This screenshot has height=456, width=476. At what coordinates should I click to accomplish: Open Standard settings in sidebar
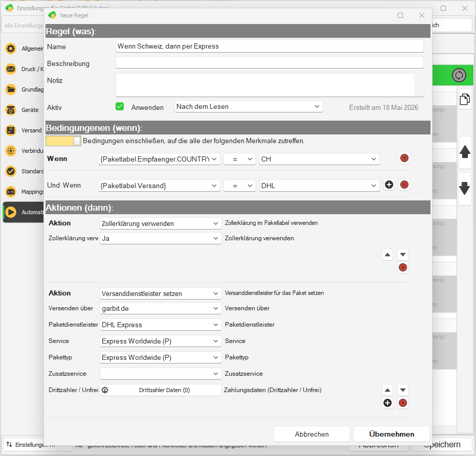tap(24, 171)
